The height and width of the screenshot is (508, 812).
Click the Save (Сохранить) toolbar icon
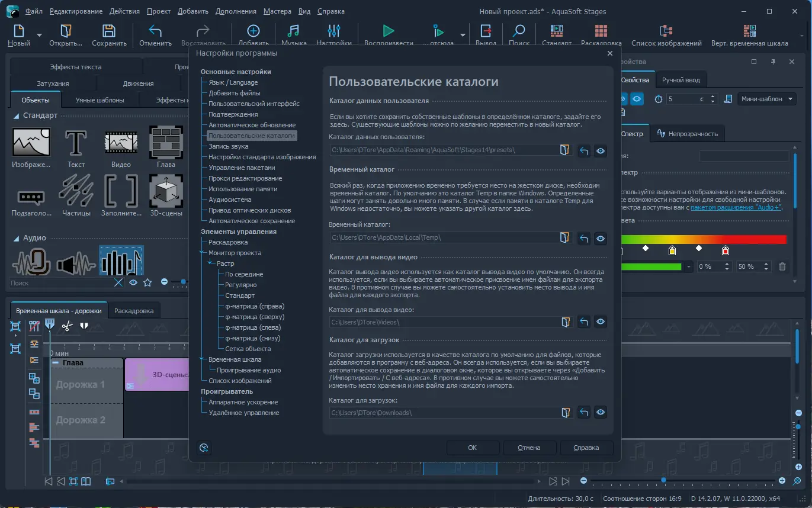pos(109,31)
